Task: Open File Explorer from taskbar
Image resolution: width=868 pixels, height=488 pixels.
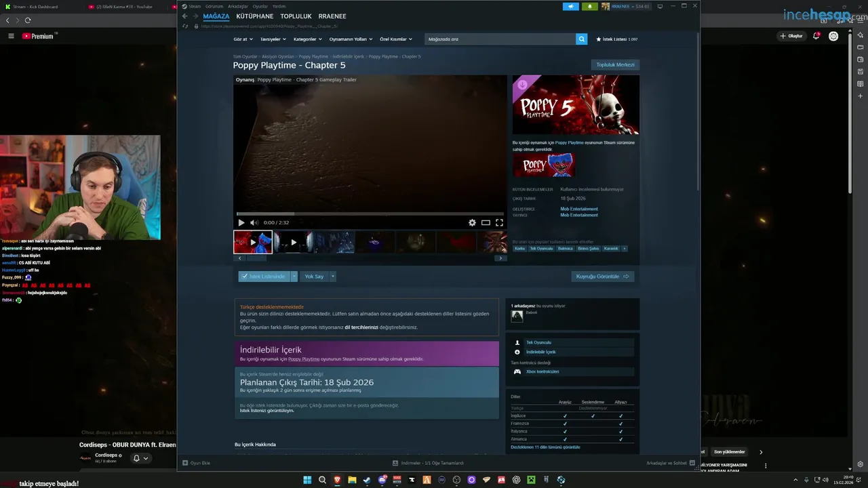Action: click(x=352, y=480)
